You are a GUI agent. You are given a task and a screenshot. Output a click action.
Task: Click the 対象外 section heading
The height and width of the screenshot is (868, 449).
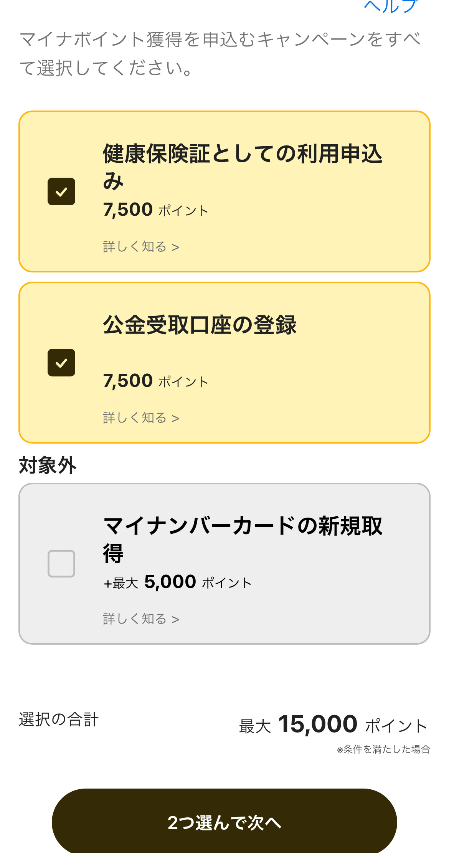(48, 465)
